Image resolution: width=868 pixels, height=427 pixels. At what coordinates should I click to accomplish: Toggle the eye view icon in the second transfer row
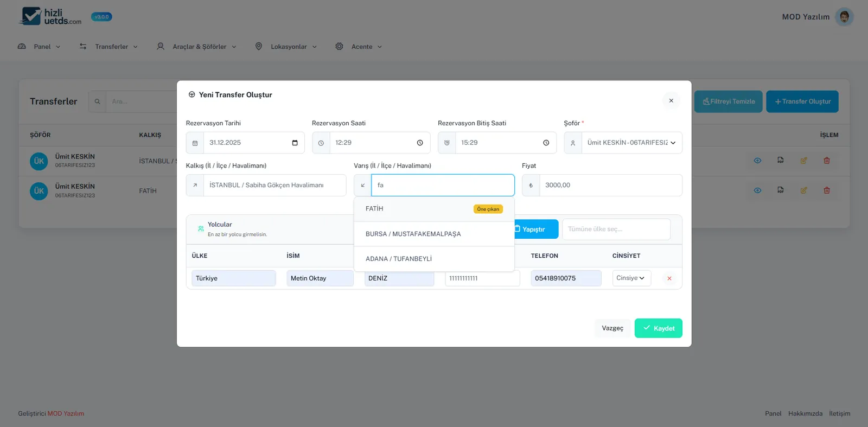[x=757, y=190]
